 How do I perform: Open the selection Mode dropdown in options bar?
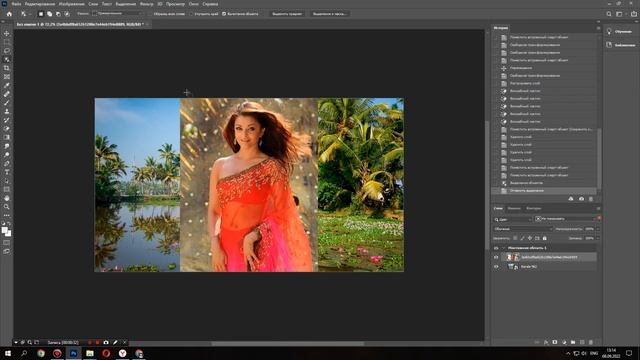click(118, 14)
